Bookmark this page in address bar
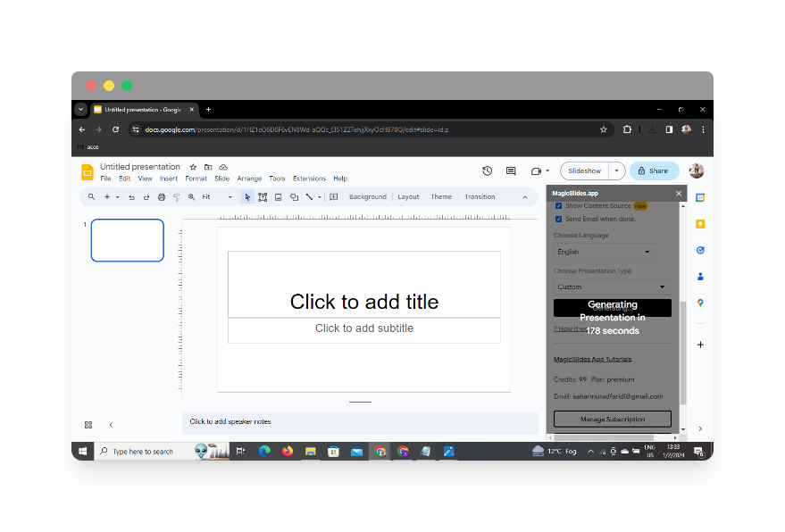The height and width of the screenshot is (532, 785). coord(604,129)
